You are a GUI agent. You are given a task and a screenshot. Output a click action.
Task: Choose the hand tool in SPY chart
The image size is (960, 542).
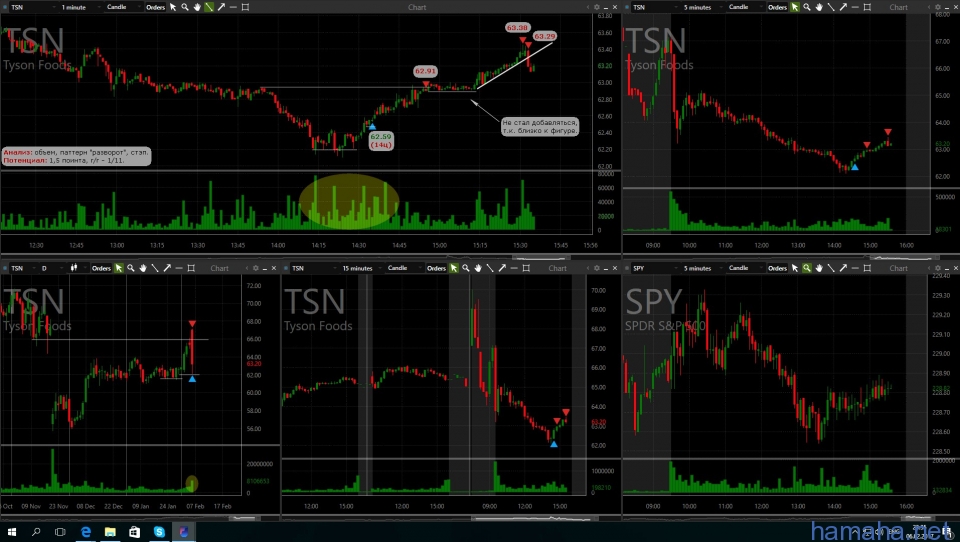pyautogui.click(x=819, y=268)
